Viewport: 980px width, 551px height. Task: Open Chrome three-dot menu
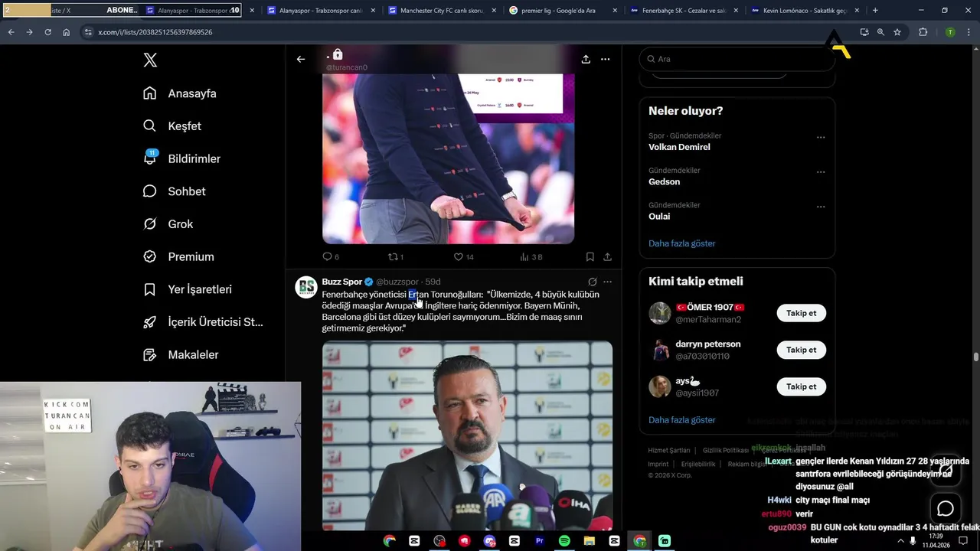click(969, 32)
